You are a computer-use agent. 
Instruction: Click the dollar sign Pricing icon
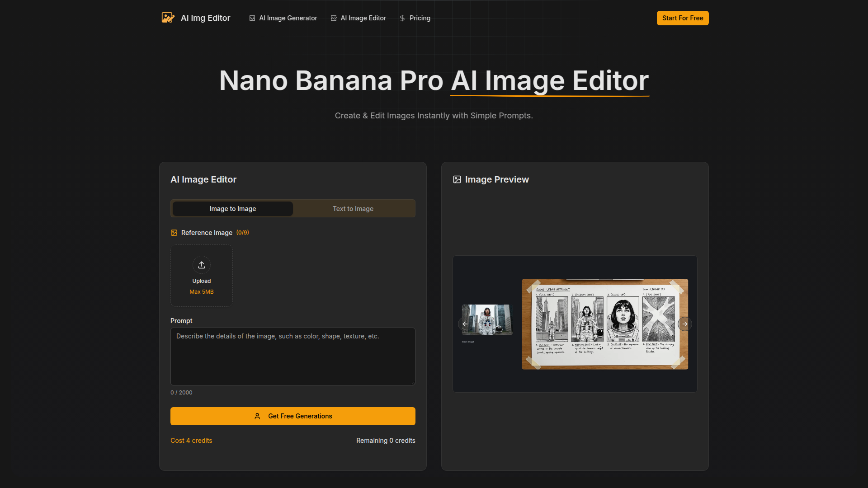(402, 18)
